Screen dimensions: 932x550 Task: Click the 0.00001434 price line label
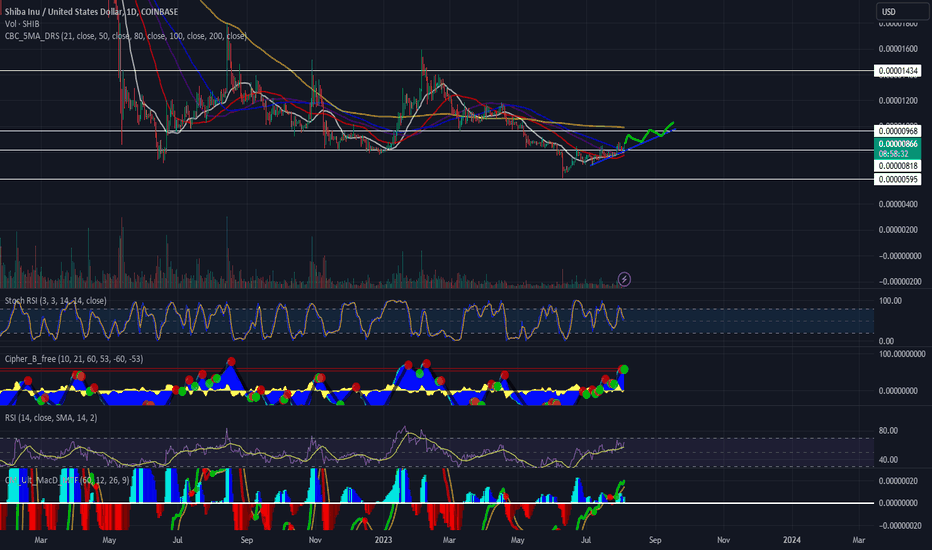point(898,71)
